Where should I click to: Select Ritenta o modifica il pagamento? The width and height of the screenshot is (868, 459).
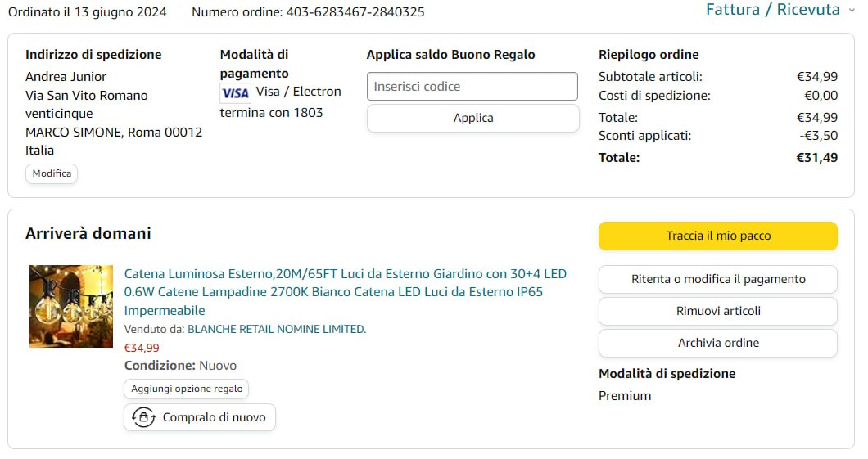(x=717, y=279)
